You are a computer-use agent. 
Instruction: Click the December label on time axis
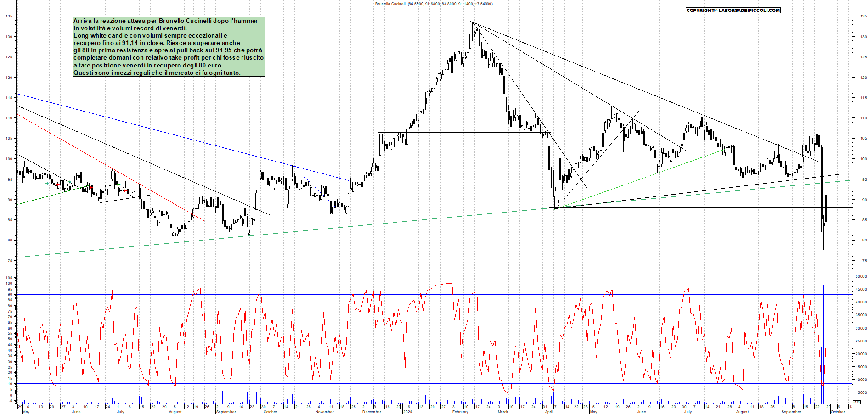[371, 412]
